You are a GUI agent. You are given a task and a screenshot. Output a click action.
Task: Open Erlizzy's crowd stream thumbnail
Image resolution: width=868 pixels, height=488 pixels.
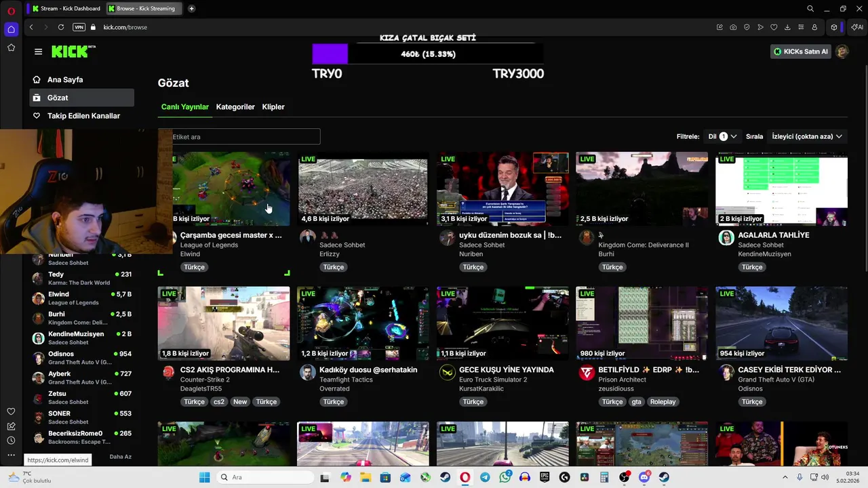[363, 188]
